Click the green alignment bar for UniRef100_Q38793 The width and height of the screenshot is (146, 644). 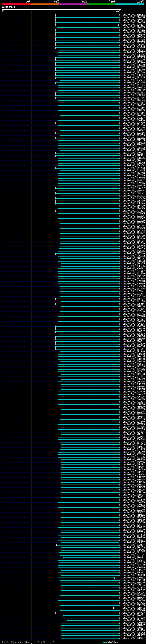pyautogui.click(x=88, y=613)
